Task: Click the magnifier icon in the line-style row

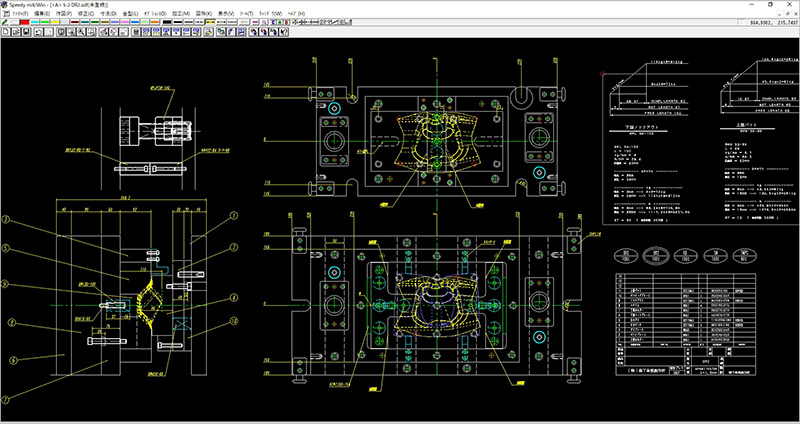Action: 264,22
